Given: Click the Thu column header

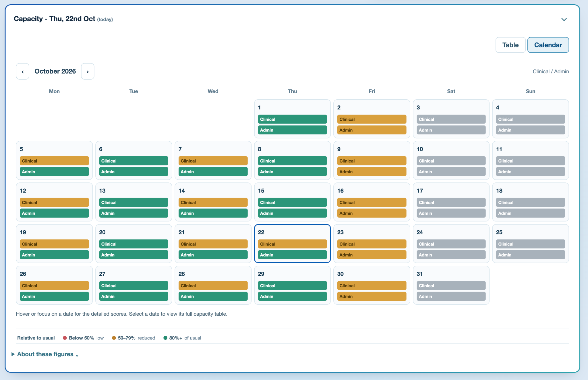Looking at the screenshot, I should click(292, 91).
